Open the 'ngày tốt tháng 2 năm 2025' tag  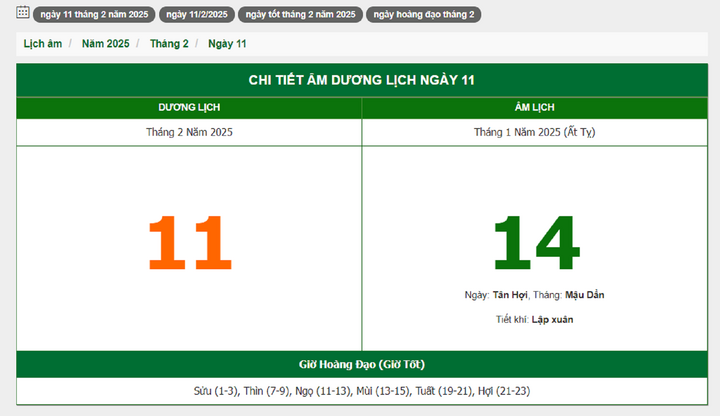pos(300,15)
